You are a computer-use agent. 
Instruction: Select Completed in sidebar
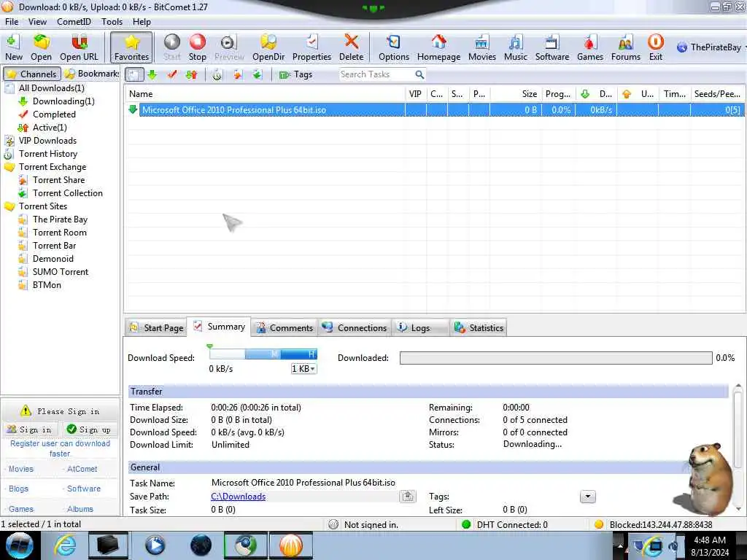54,114
